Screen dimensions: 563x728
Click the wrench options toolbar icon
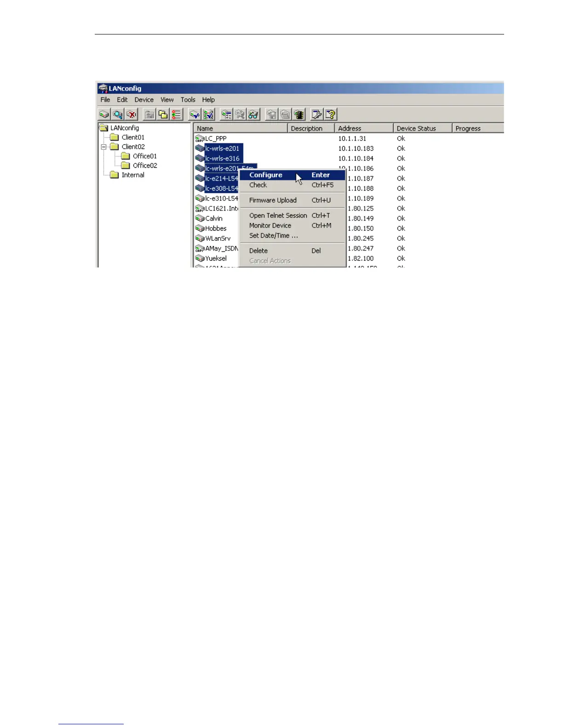pos(316,114)
